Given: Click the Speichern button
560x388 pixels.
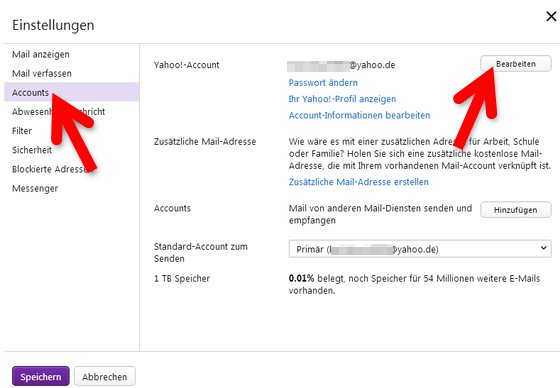Looking at the screenshot, I should [41, 377].
